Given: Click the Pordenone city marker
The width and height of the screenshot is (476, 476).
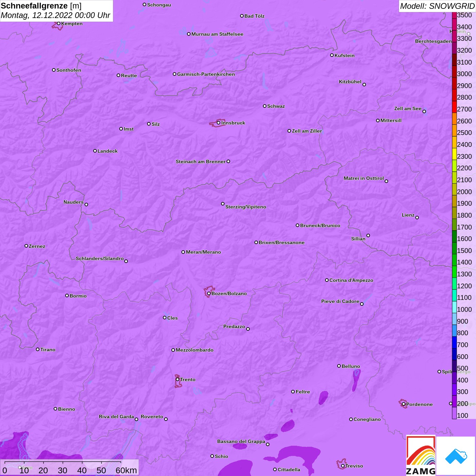Looking at the screenshot, I should (404, 404).
